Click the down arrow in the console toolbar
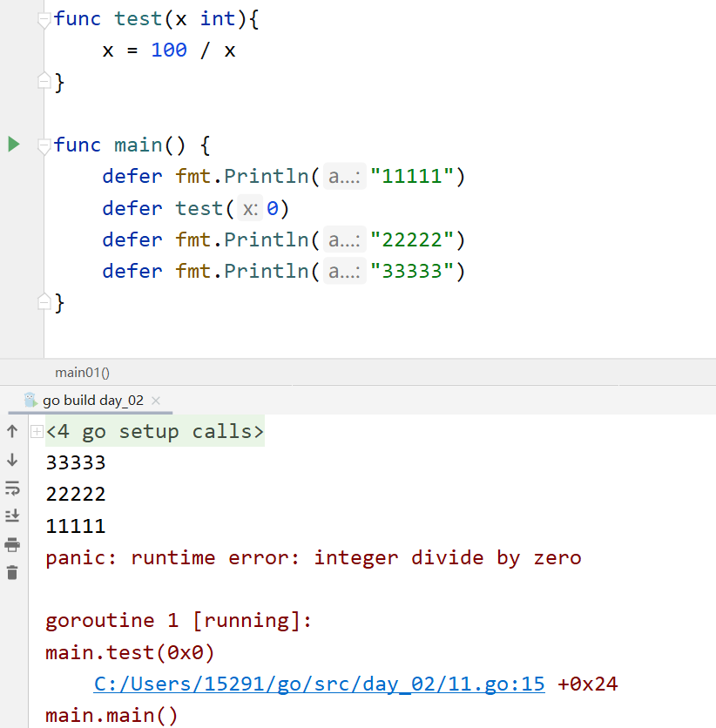This screenshot has width=716, height=728. coord(12,460)
